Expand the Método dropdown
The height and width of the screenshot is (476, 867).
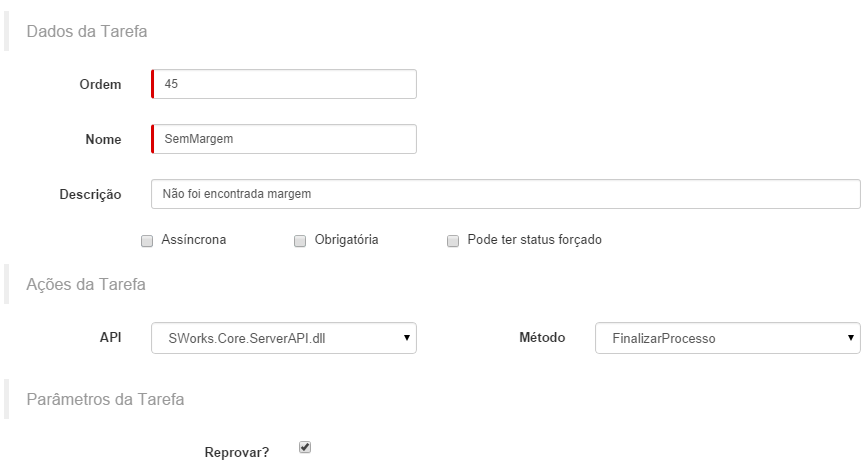727,338
